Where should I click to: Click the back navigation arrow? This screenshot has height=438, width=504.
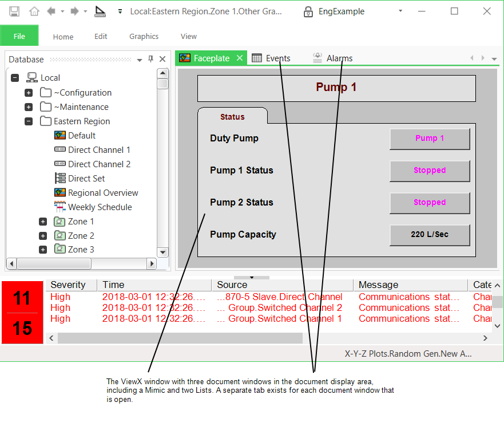[x=52, y=11]
